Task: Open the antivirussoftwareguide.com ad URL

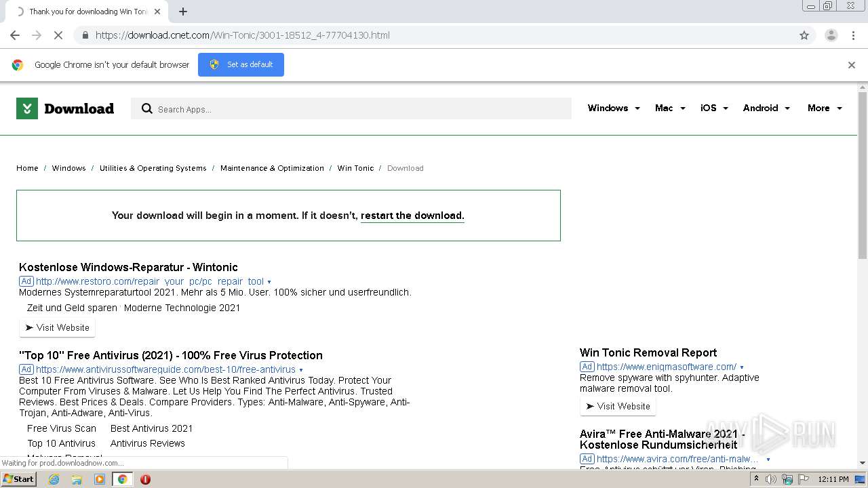Action: (x=165, y=369)
